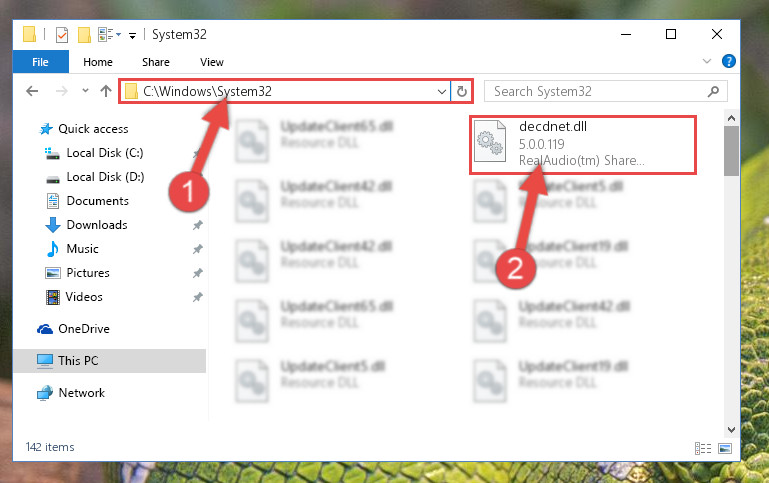
Task: Switch to details list view icon
Action: pyautogui.click(x=703, y=448)
